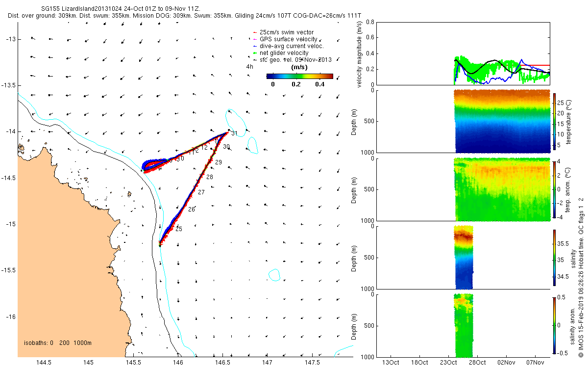Click the 'salinity anom.' colorbar label

pyautogui.click(x=572, y=325)
